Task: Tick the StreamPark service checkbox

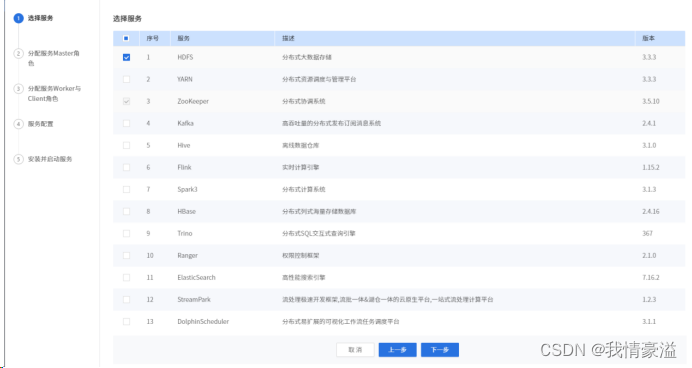Action: pyautogui.click(x=126, y=300)
